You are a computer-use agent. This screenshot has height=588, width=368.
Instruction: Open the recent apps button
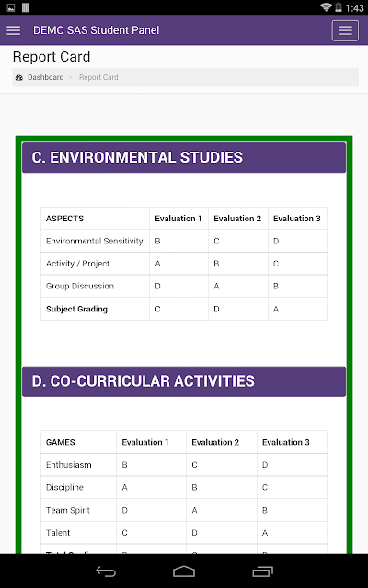pyautogui.click(x=262, y=571)
